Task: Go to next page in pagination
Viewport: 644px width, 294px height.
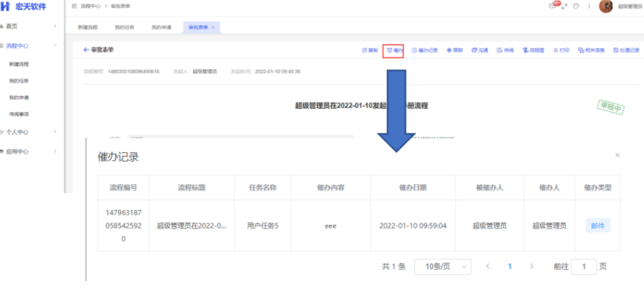Action: point(531,266)
